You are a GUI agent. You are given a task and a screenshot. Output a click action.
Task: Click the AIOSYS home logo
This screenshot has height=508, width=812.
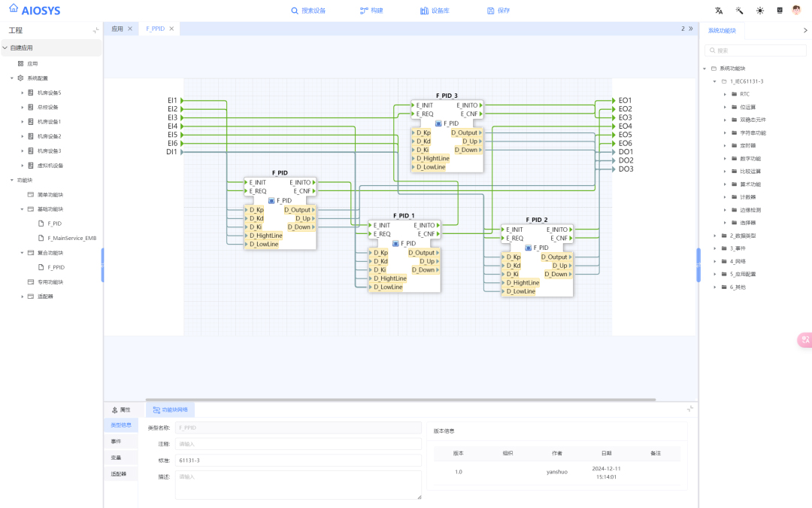pyautogui.click(x=35, y=10)
